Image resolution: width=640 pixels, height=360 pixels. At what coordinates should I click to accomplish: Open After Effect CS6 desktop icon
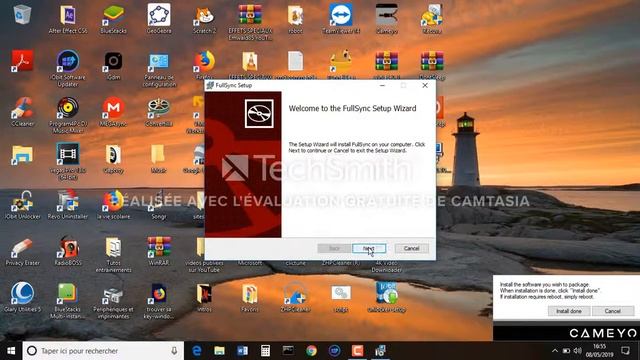coord(68,19)
